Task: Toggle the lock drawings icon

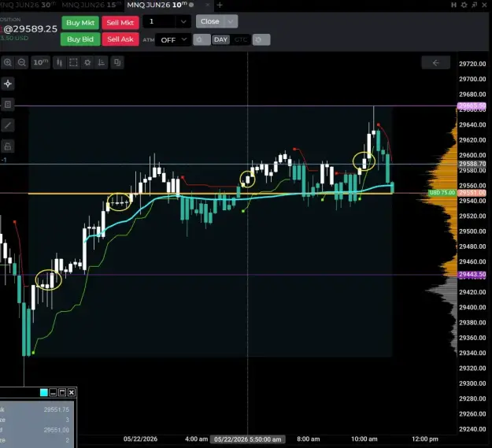Action: point(8,146)
